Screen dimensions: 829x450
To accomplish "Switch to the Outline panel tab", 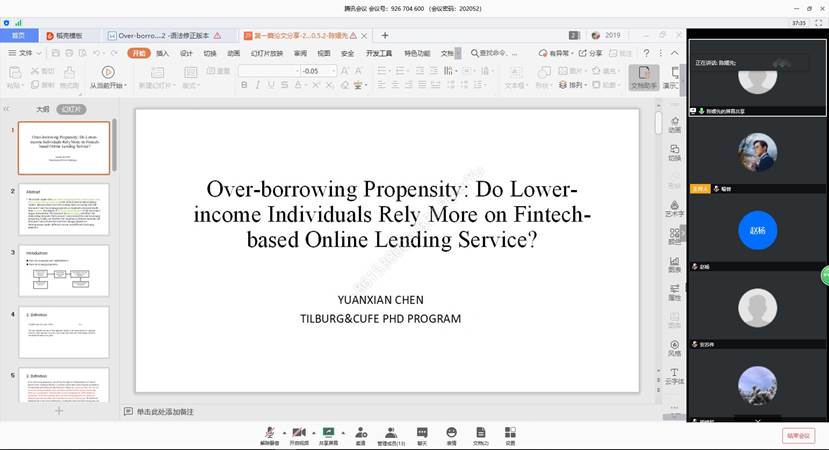I will (x=42, y=108).
